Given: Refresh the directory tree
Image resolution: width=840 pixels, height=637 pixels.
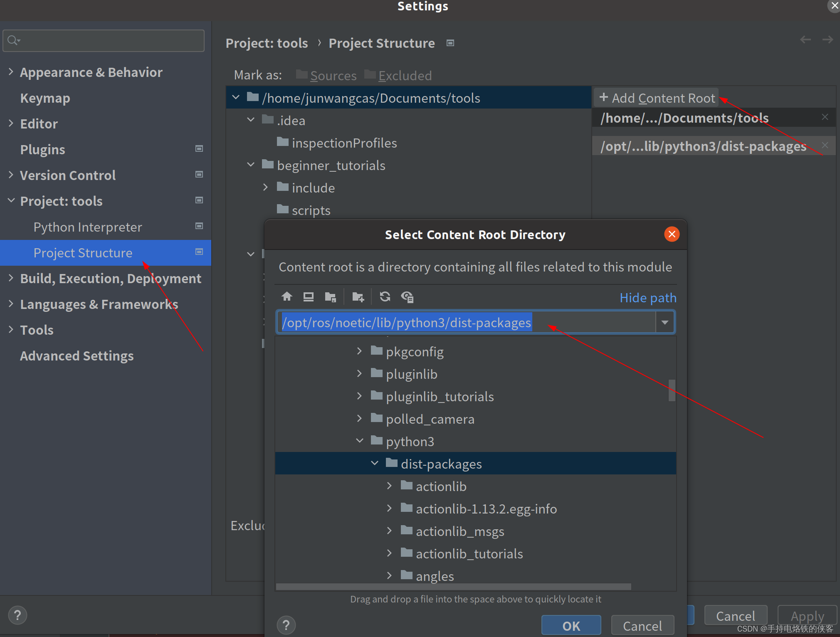Looking at the screenshot, I should tap(385, 297).
